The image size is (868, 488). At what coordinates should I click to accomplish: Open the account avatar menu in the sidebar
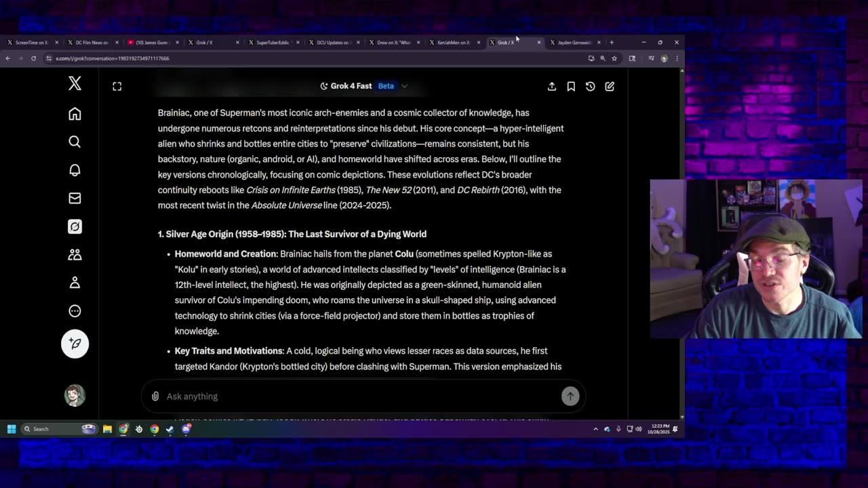[75, 396]
